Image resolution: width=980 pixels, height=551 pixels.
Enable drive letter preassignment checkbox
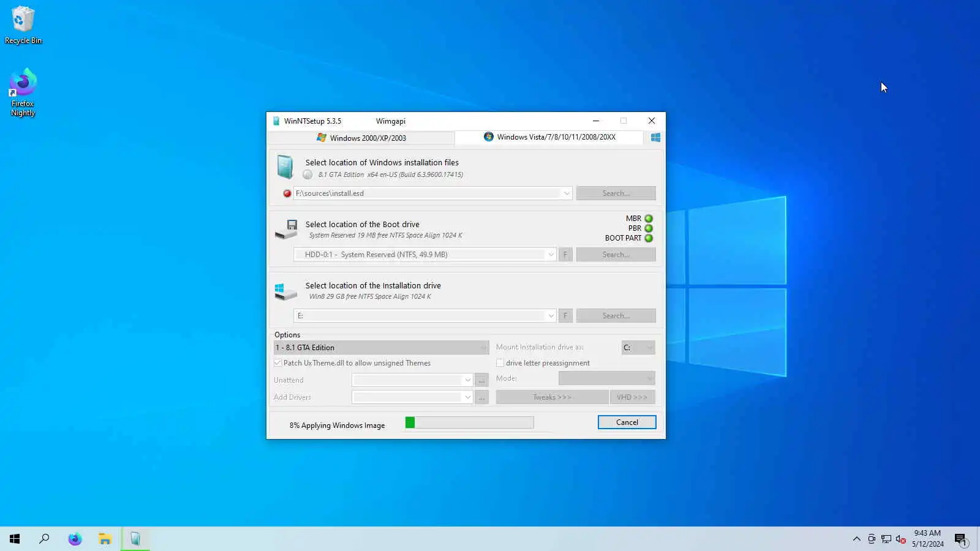pyautogui.click(x=500, y=363)
